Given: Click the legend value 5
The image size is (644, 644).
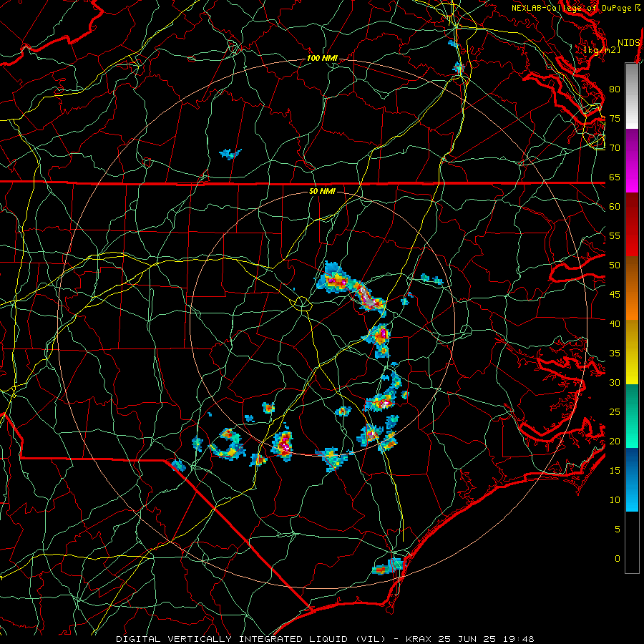Looking at the screenshot, I should coord(618,530).
